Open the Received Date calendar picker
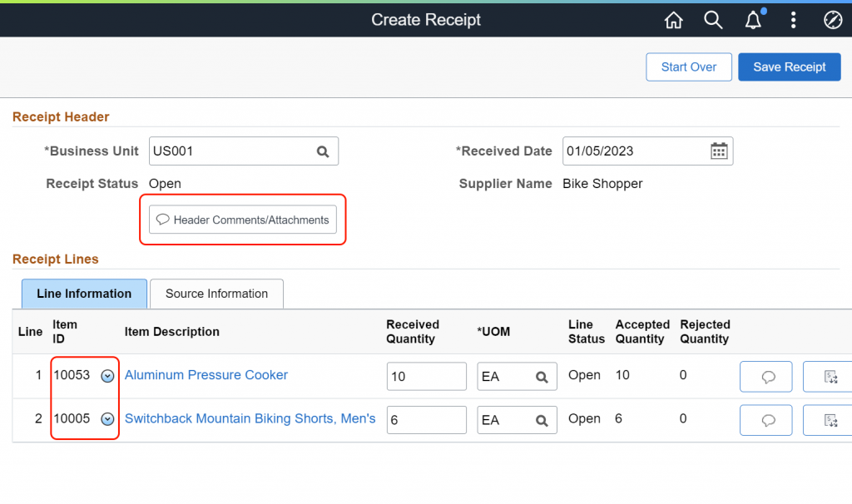Screen dimensions: 852x504 tap(718, 151)
